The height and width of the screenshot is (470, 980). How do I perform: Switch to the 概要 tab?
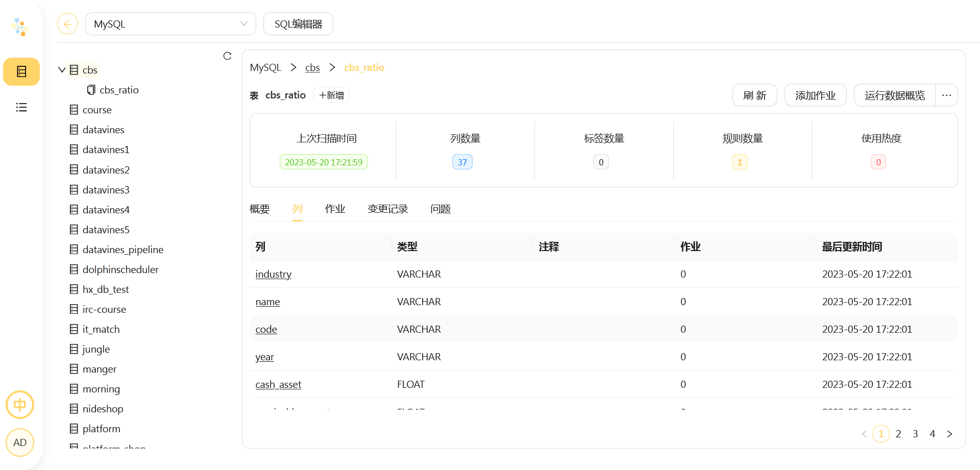tap(259, 209)
